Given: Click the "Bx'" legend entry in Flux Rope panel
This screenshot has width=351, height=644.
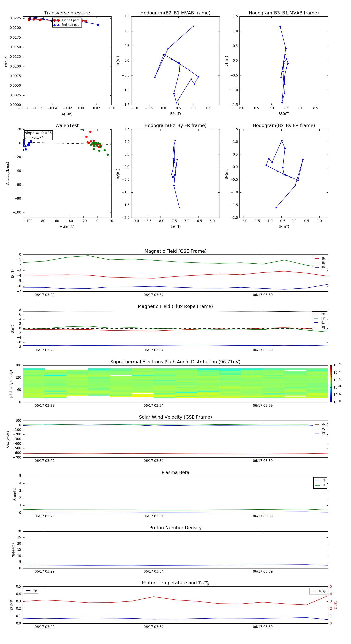Looking at the screenshot, I should pyautogui.click(x=320, y=314).
